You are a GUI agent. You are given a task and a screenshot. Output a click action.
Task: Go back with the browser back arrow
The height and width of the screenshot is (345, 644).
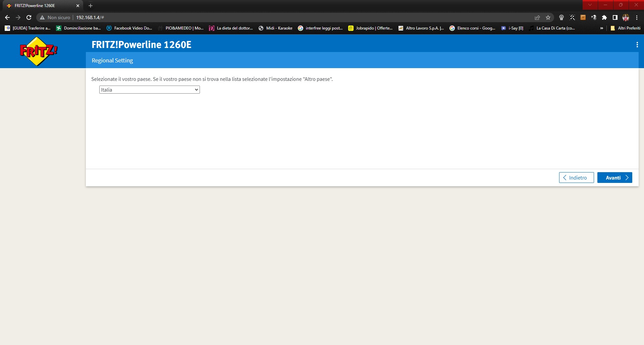click(x=7, y=17)
